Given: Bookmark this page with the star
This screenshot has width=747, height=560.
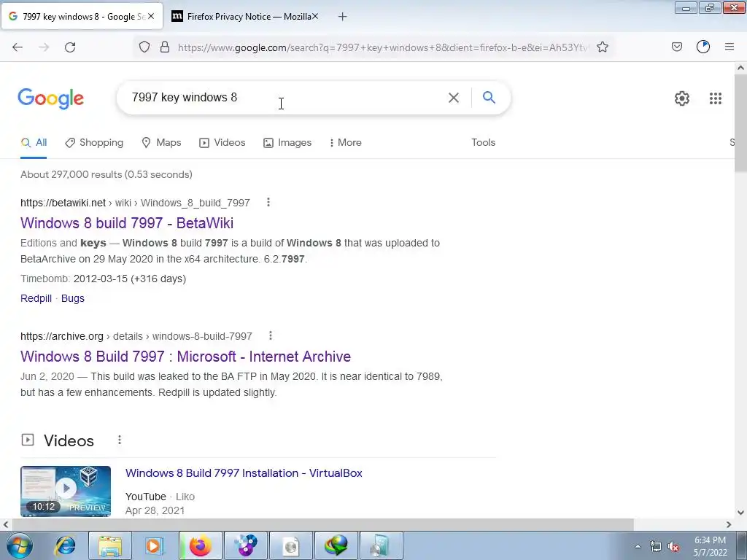Looking at the screenshot, I should click(602, 47).
